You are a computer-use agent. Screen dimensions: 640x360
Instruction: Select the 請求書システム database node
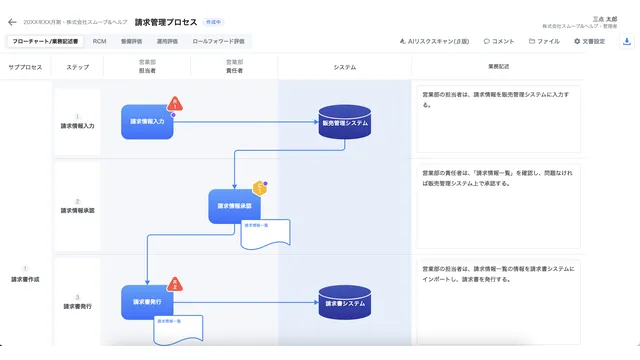tap(345, 302)
